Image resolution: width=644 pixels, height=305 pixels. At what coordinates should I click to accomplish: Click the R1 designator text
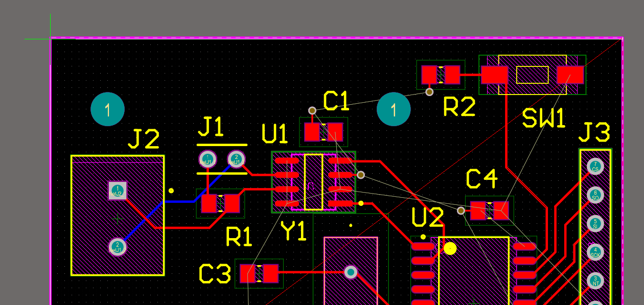coord(239,237)
